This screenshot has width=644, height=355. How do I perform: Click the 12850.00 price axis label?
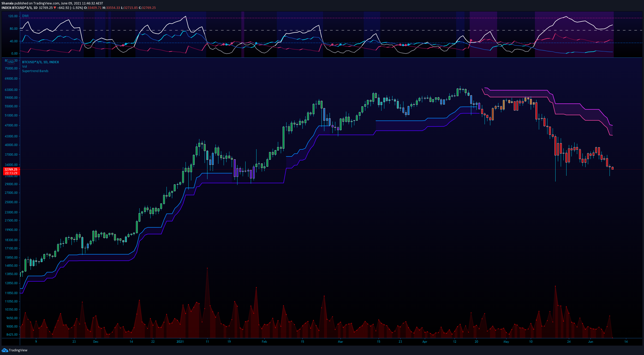11,283
